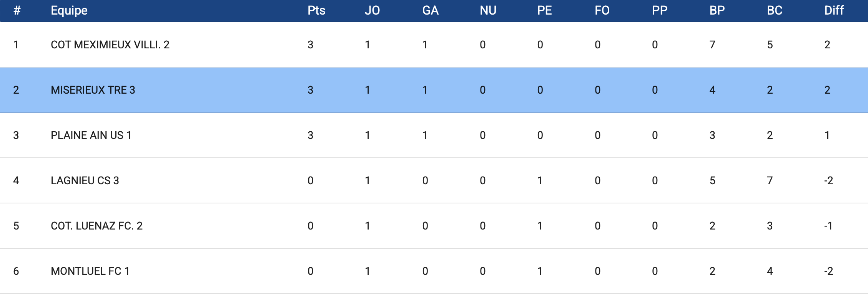
Task: Select the NU column header
Action: pos(488,10)
